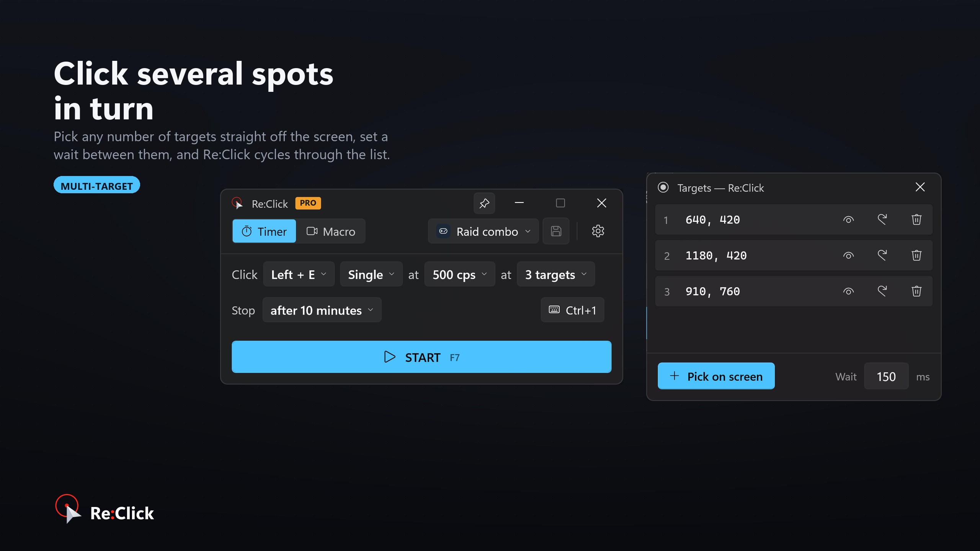Click the Targets window title icon

pos(663,187)
